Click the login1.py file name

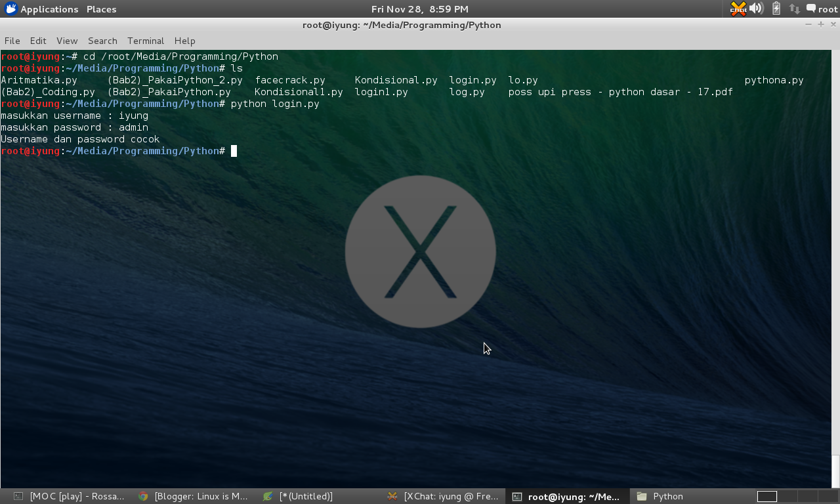click(381, 92)
